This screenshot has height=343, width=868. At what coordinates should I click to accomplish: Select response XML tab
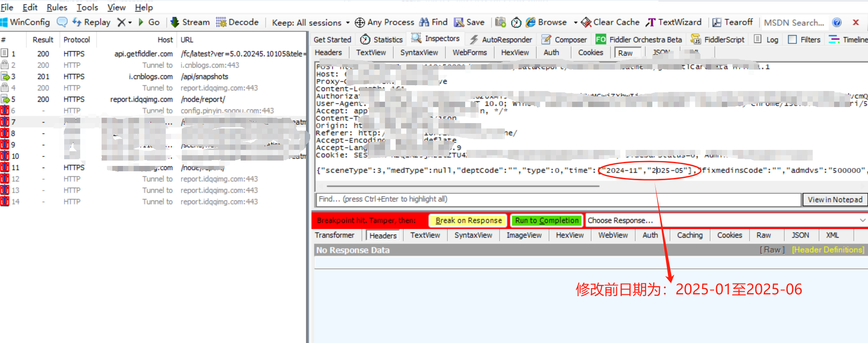(x=832, y=235)
